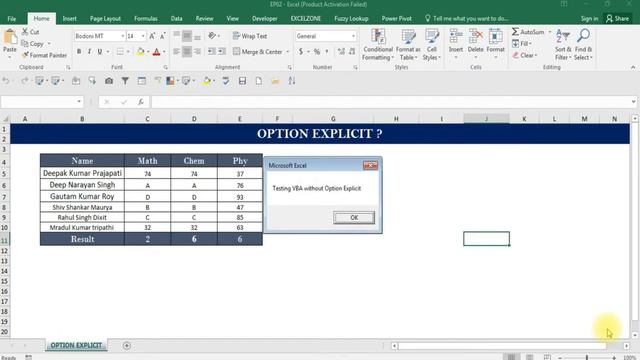The image size is (640, 360).
Task: Open the Borders dropdown arrow
Action: pos(128,52)
